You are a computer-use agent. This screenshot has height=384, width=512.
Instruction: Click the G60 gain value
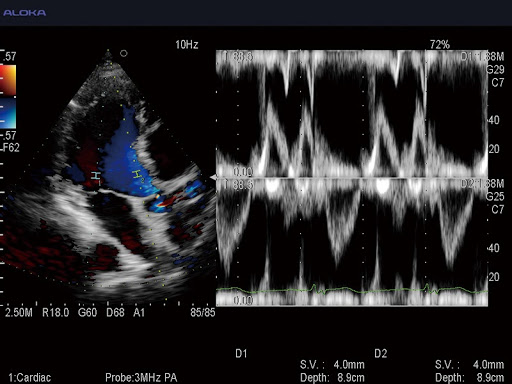[x=87, y=313]
